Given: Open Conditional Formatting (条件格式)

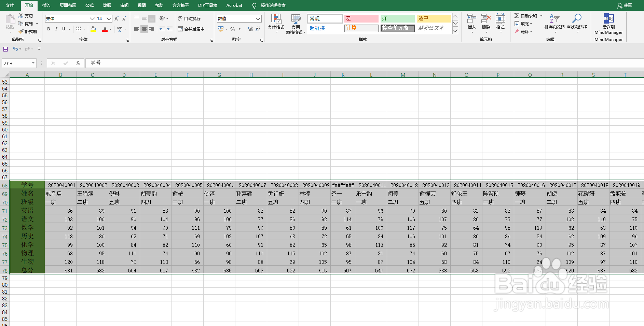Looking at the screenshot, I should [x=276, y=23].
